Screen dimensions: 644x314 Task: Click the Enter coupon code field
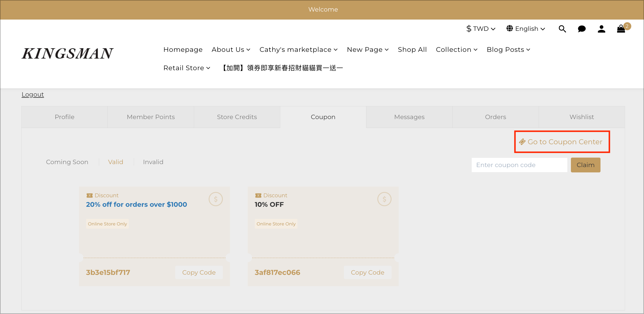click(519, 165)
